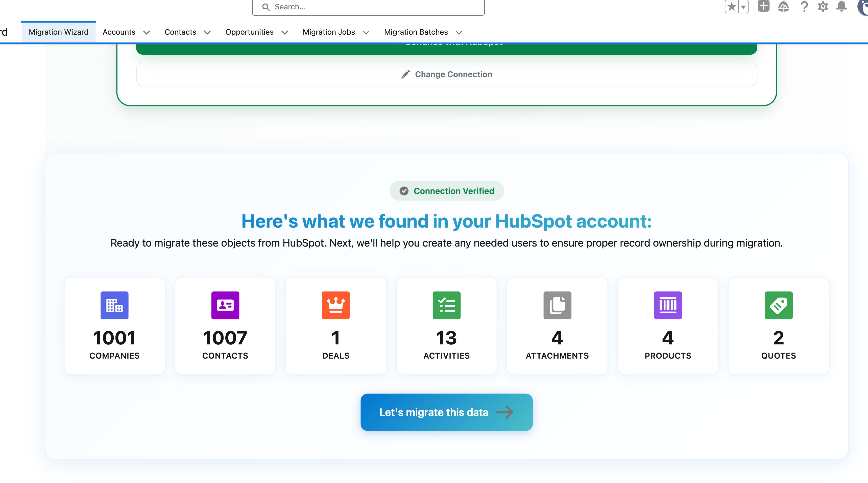Expand the Migration Jobs dropdown chevron
The height and width of the screenshot is (483, 868).
[x=366, y=32]
